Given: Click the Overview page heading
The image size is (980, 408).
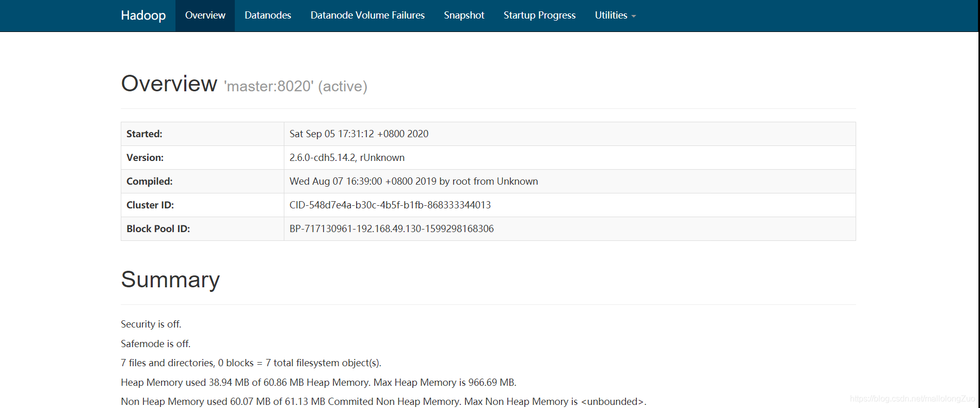Looking at the screenshot, I should [x=169, y=84].
